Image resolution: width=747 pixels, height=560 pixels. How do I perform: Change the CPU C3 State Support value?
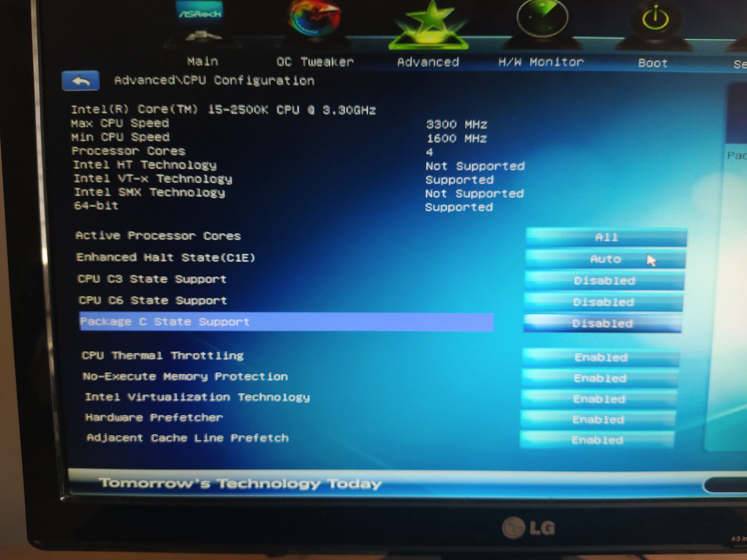click(605, 281)
